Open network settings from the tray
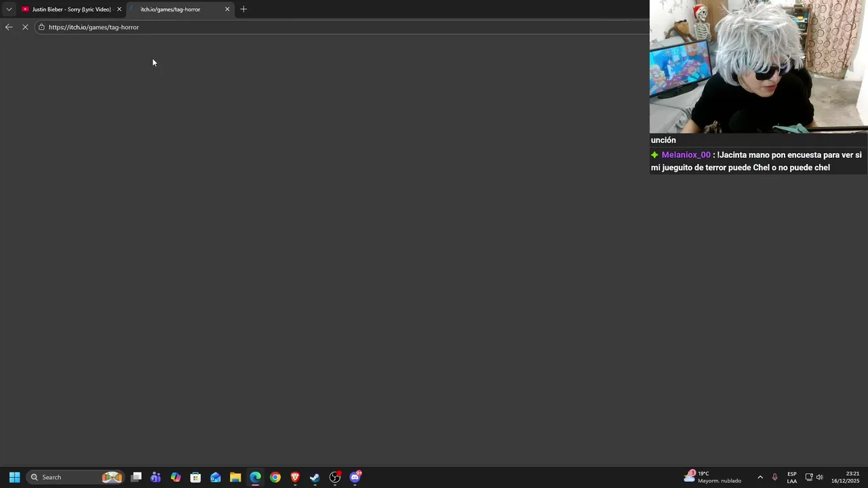The height and width of the screenshot is (488, 868). pos(809,477)
